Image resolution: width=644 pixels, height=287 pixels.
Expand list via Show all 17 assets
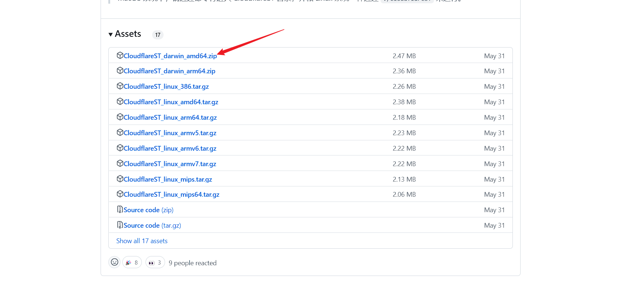[142, 241]
